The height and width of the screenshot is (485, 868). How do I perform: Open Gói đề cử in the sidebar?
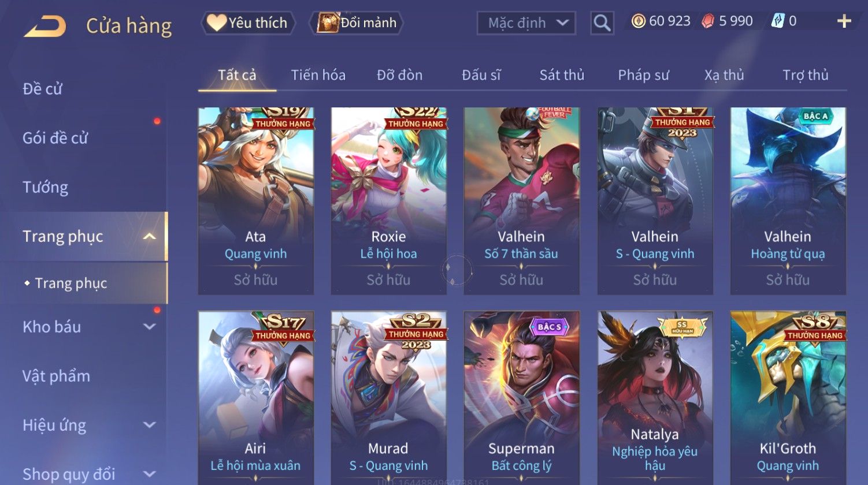click(55, 138)
